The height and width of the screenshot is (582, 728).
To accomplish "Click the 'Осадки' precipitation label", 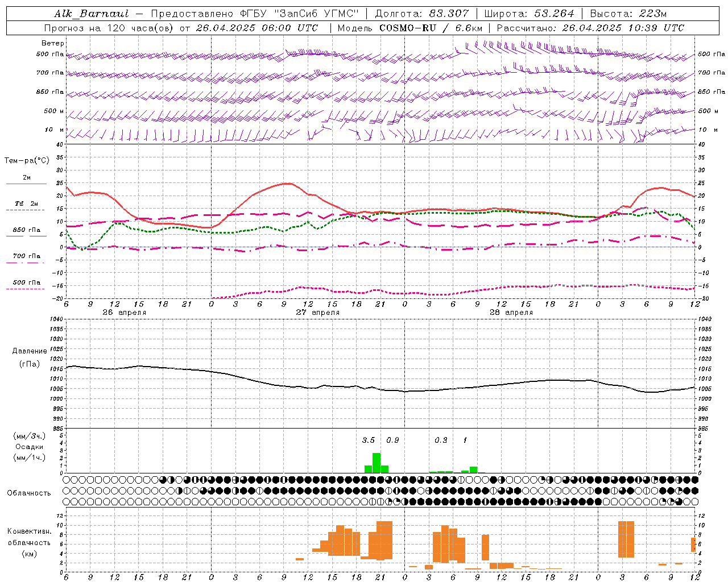I will click(29, 447).
